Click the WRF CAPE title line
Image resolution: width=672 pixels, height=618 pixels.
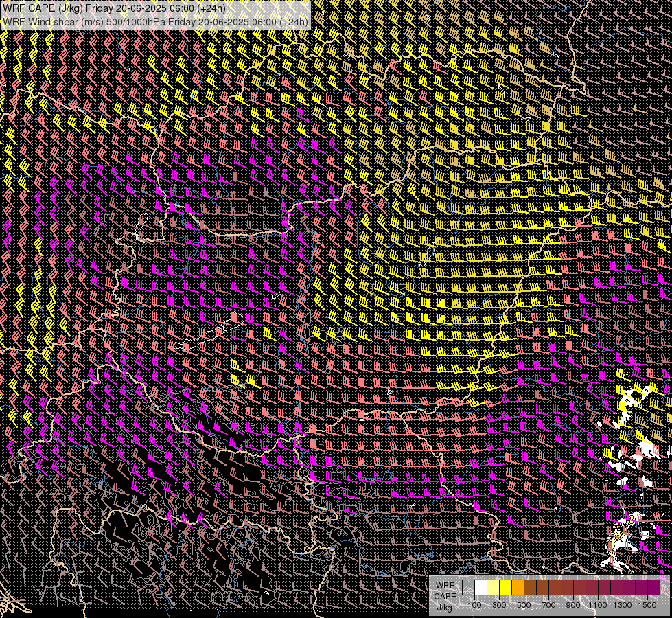click(x=114, y=8)
